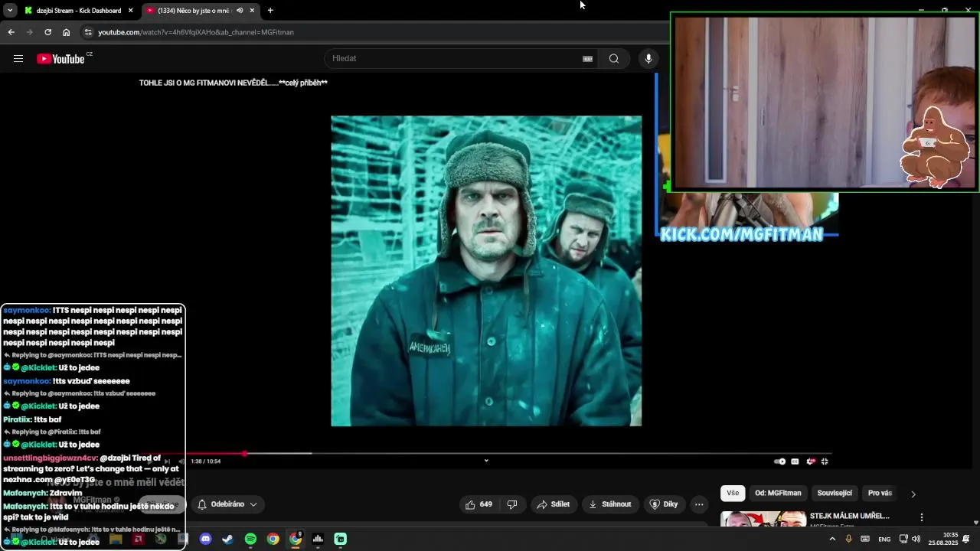The width and height of the screenshot is (980, 551).
Task: Toggle subtitles in the video player
Action: click(x=795, y=461)
